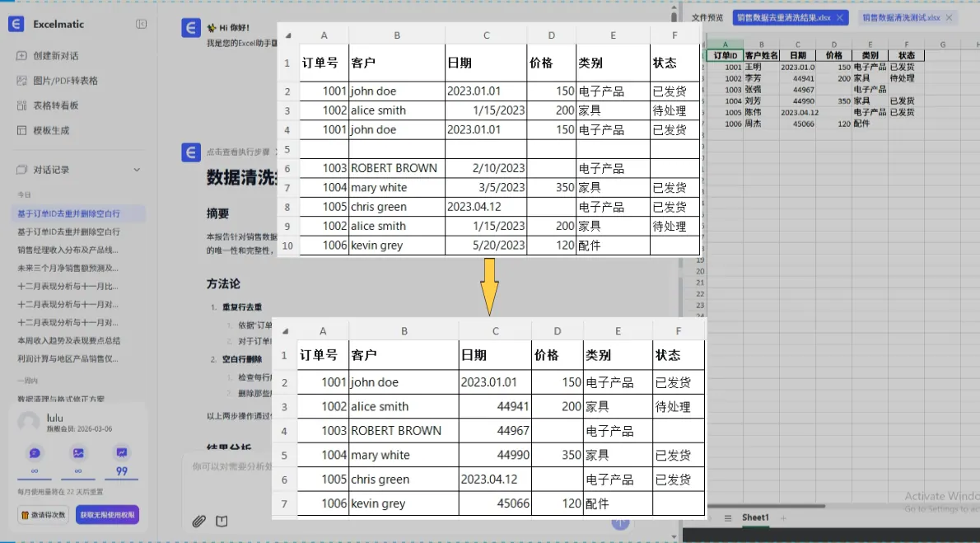Select the Sheet1 worksheet tab
Screen dimensions: 980x543
click(x=755, y=517)
